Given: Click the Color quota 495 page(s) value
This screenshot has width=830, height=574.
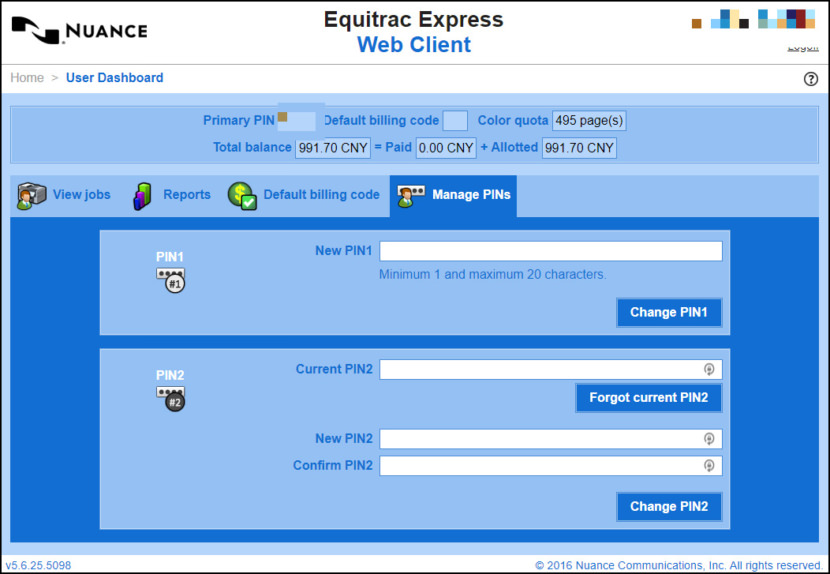Looking at the screenshot, I should 589,121.
